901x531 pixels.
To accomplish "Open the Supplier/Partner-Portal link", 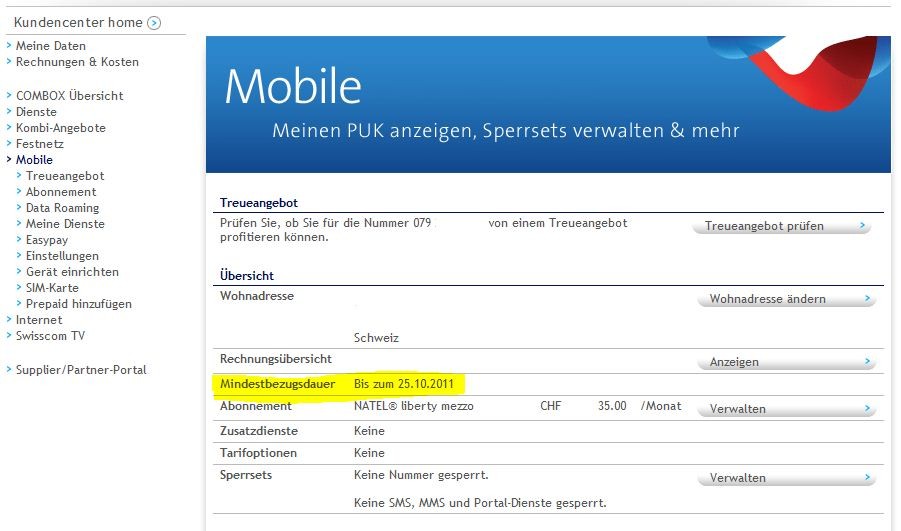I will click(x=81, y=370).
